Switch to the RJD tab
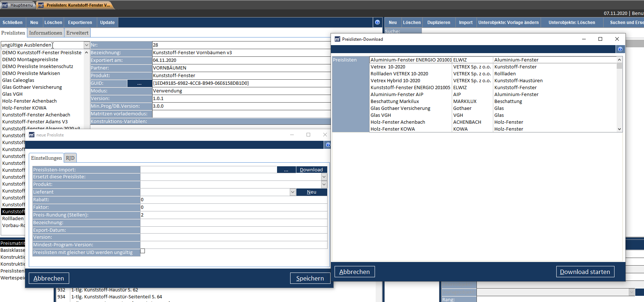Viewport: 644px width, 302px height. tap(70, 158)
